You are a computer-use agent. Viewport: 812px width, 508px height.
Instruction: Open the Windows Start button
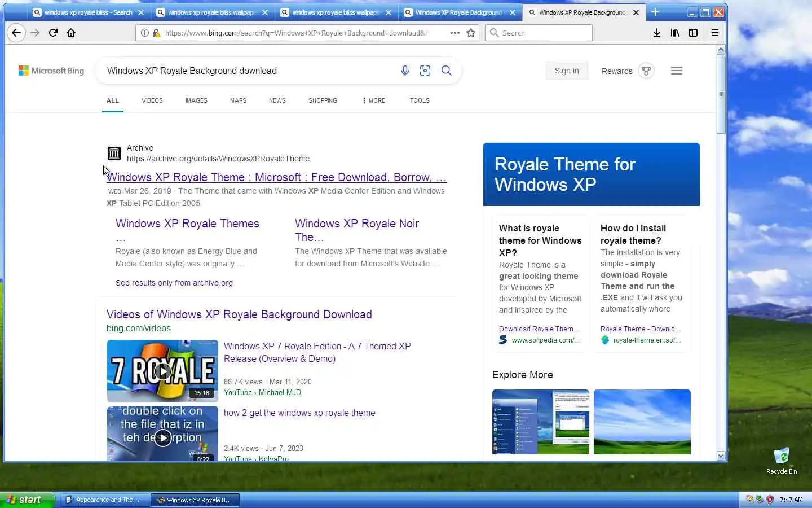27,500
